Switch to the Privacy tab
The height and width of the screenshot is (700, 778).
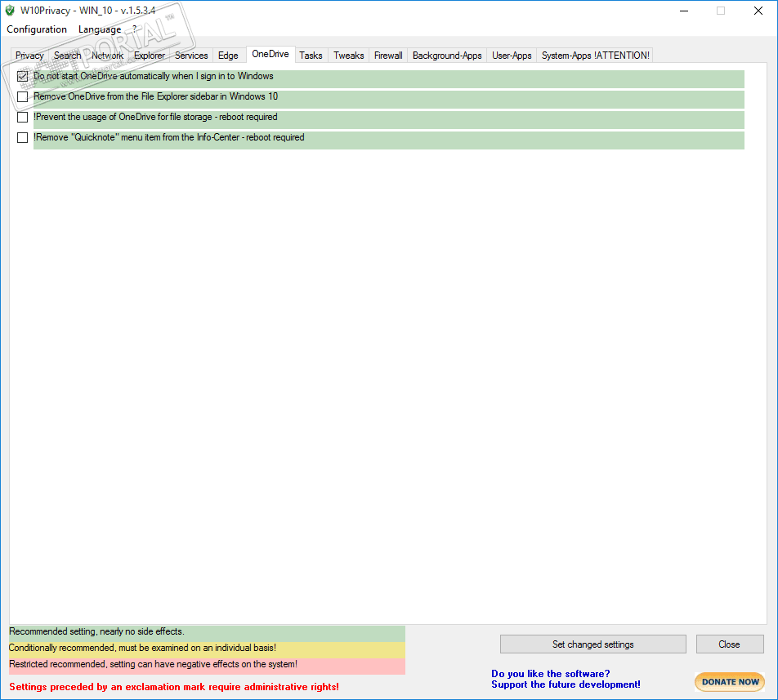[x=29, y=56]
